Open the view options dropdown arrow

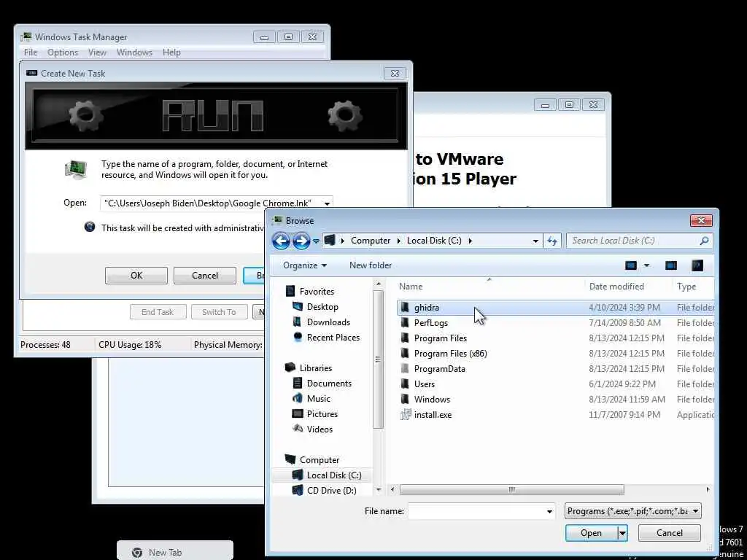(x=647, y=265)
